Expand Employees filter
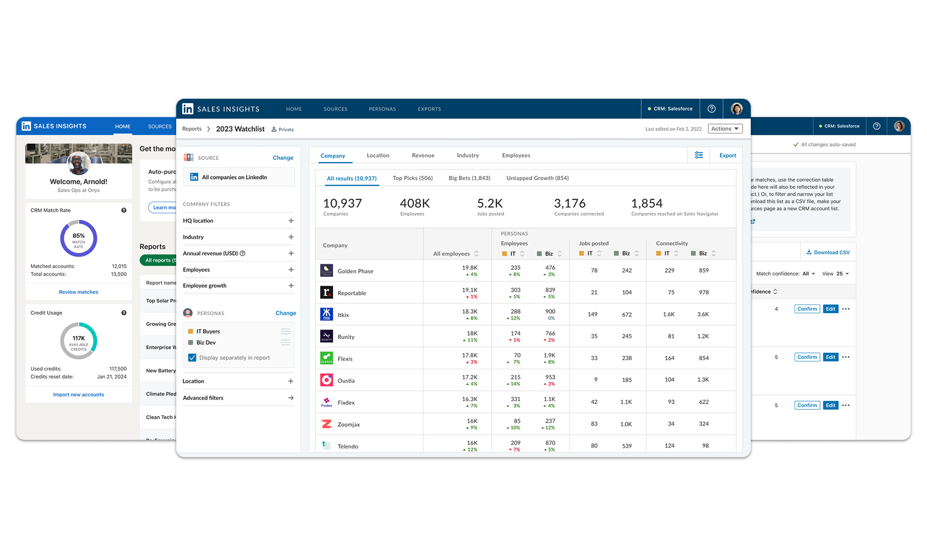The width and height of the screenshot is (927, 560). [x=291, y=270]
